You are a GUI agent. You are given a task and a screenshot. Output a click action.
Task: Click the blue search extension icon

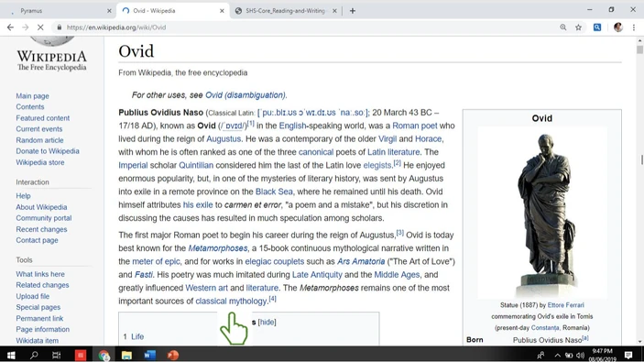coord(597,27)
